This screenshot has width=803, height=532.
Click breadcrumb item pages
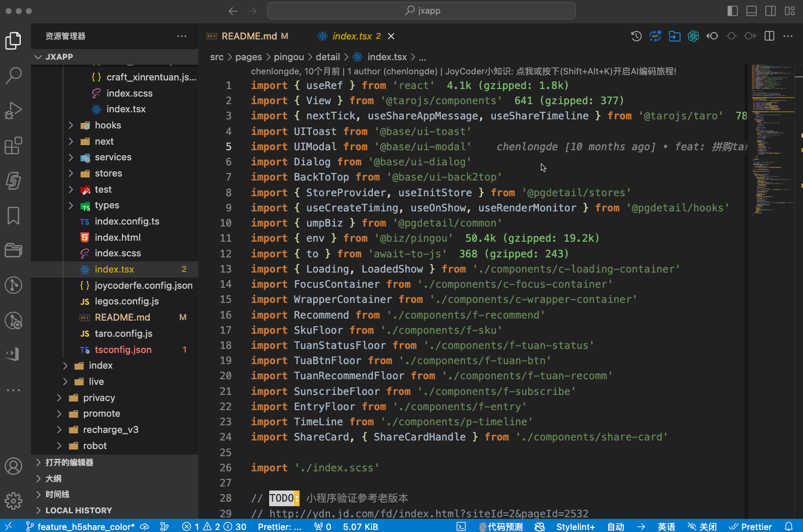(248, 57)
